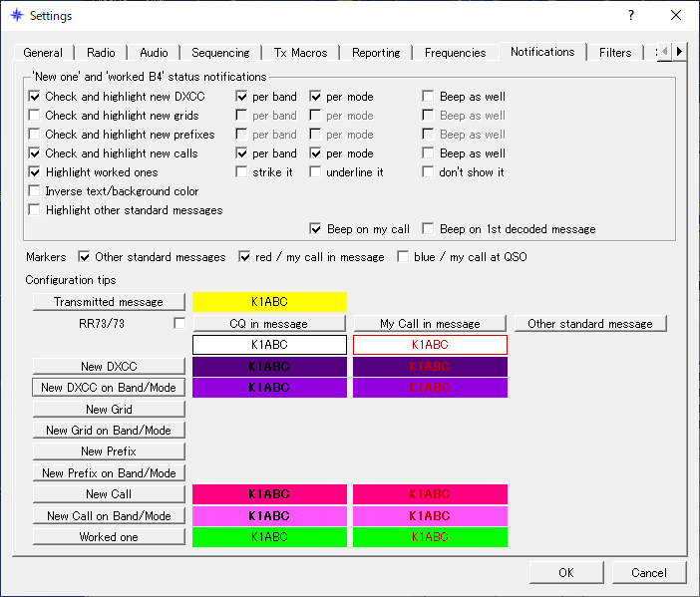Check the don't show it option

tap(428, 172)
